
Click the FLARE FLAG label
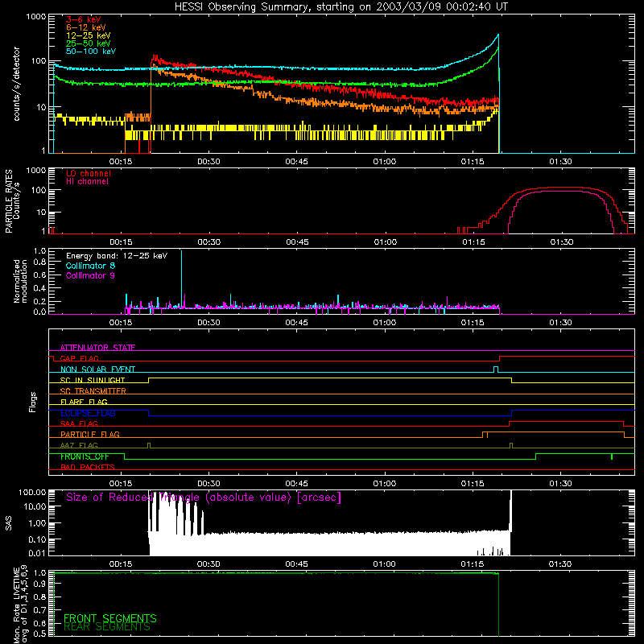[x=84, y=402]
